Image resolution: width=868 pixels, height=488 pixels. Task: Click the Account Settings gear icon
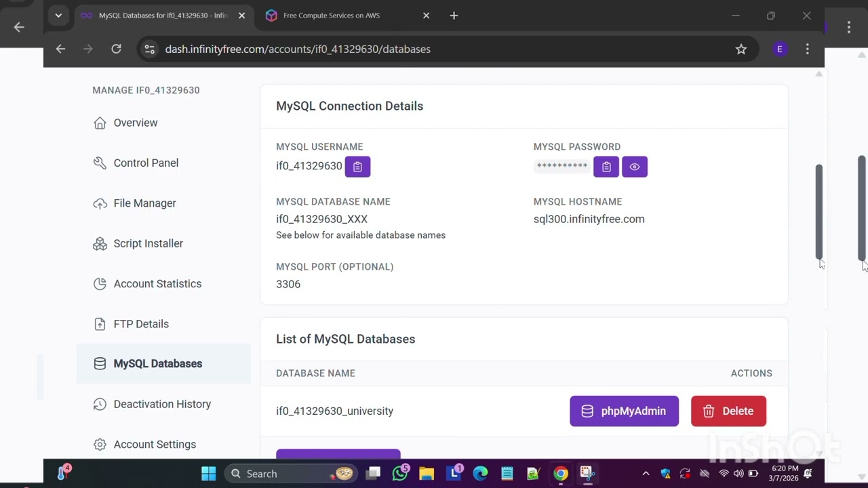pos(100,445)
